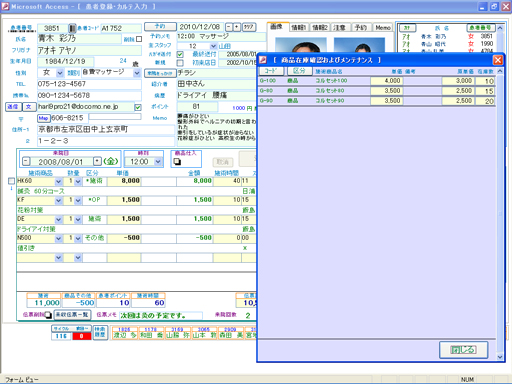512x384 pixels.
Task: Click the 閉じる button in the stock dialog
Action: click(x=463, y=350)
